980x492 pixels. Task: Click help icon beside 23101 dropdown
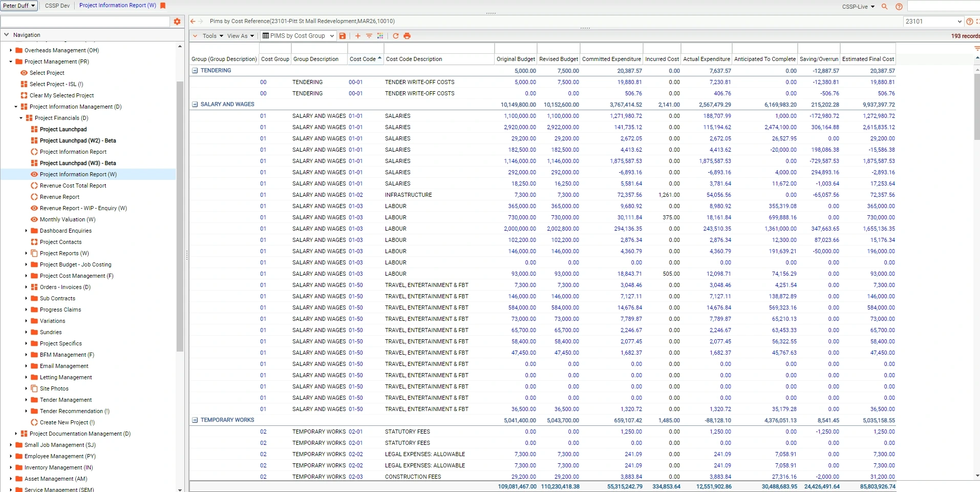click(969, 22)
